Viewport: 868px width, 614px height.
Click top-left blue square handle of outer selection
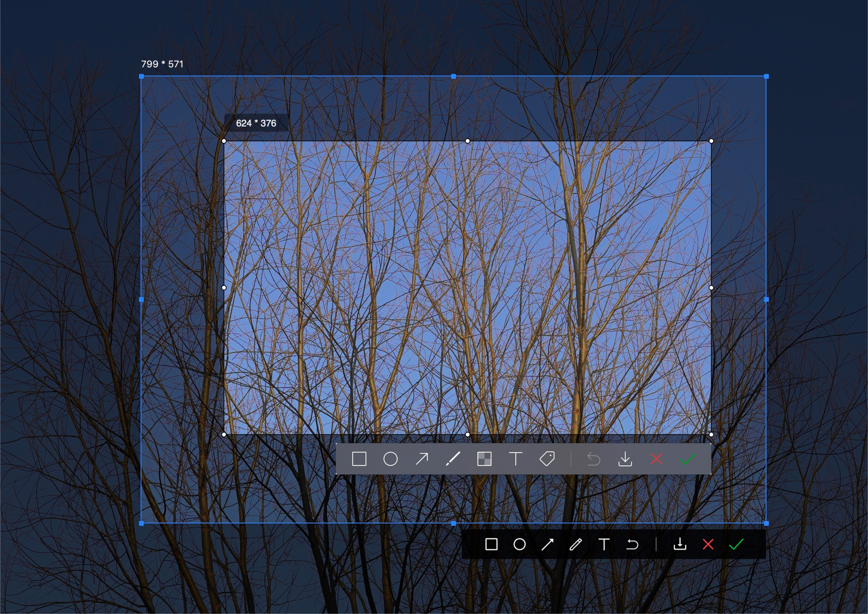[x=141, y=76]
